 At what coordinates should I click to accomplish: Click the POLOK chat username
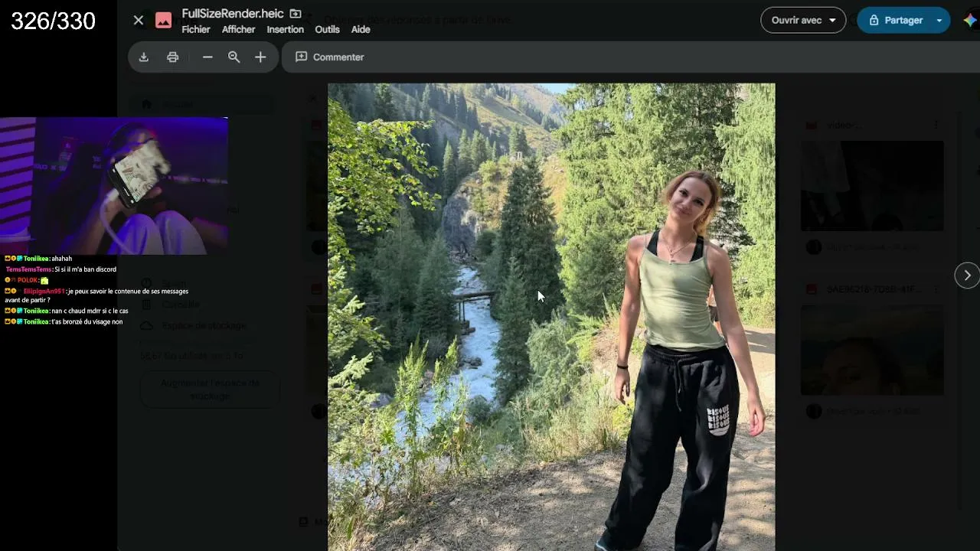click(x=28, y=281)
